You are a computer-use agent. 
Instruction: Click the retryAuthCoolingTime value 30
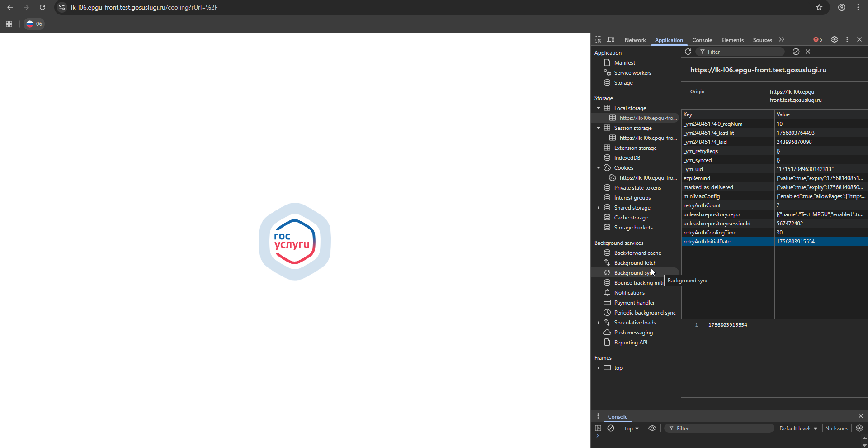821,233
